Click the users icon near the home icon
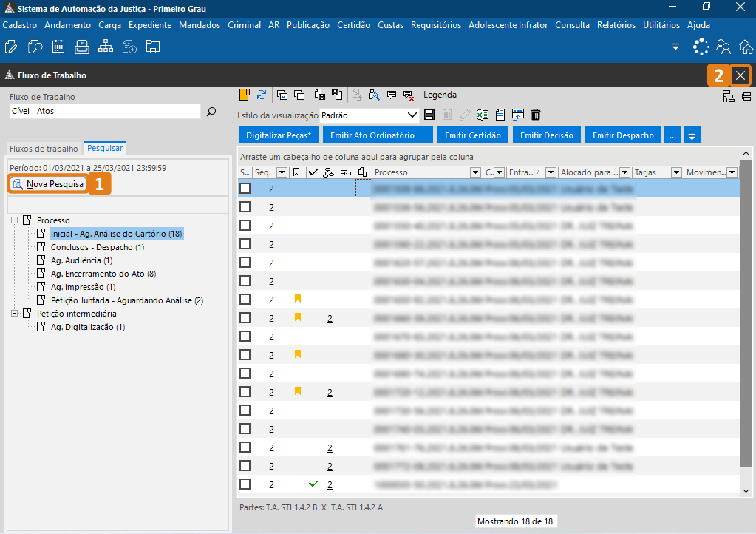This screenshot has width=756, height=534. point(723,47)
